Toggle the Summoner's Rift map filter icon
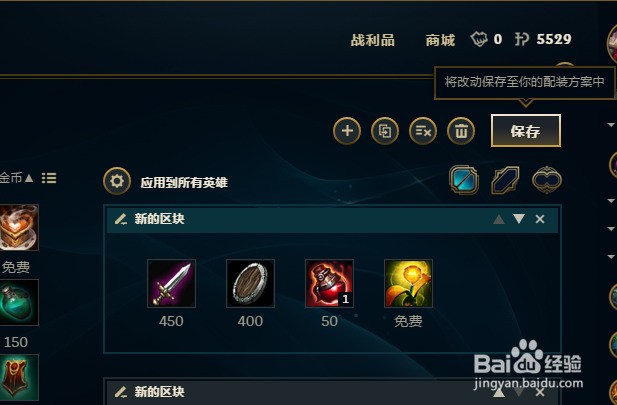Screen dimensions: 617x405 [464, 180]
